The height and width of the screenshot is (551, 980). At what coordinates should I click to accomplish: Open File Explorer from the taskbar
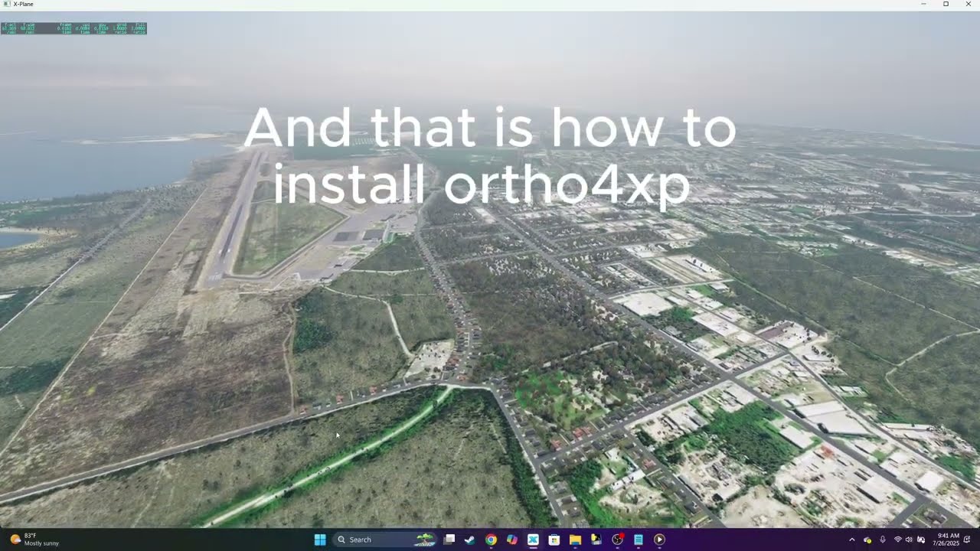pos(575,540)
